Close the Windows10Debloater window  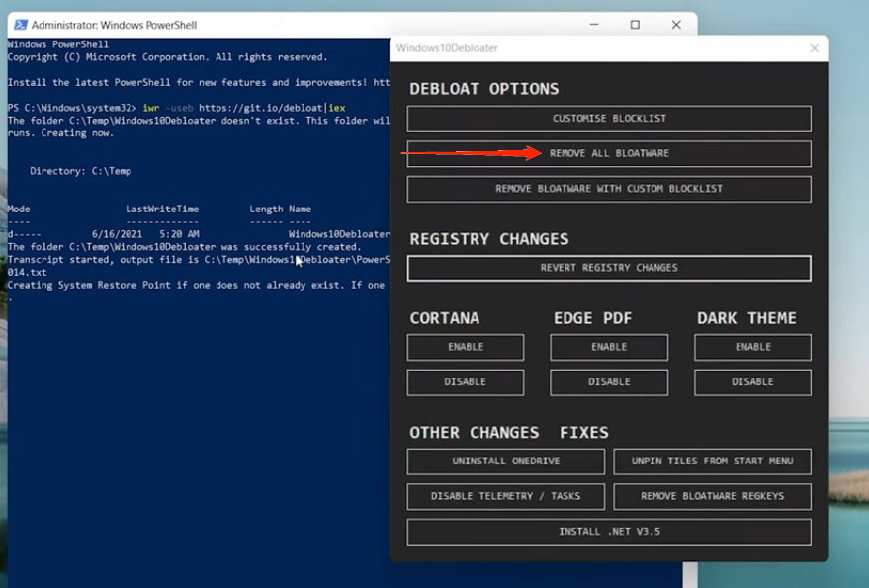click(814, 47)
